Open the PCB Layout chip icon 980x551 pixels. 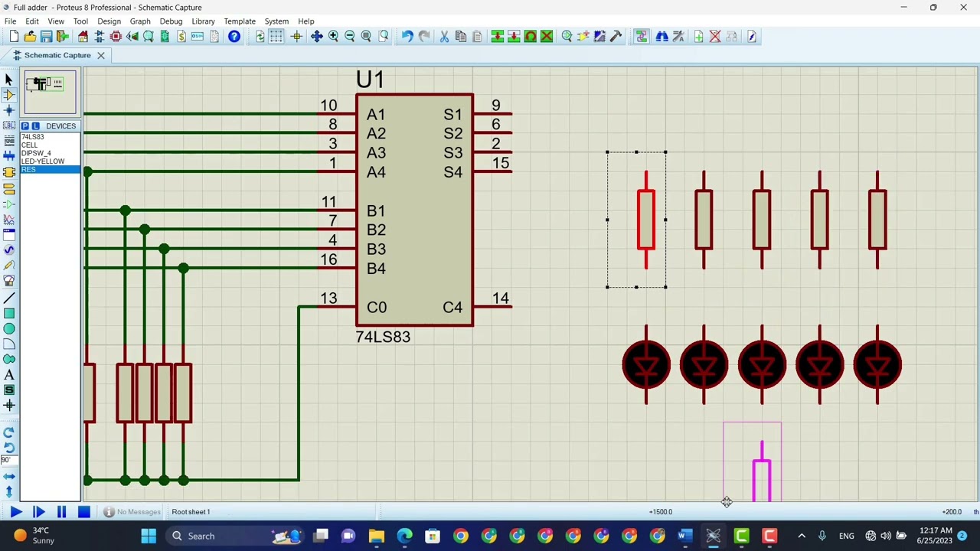click(x=116, y=36)
